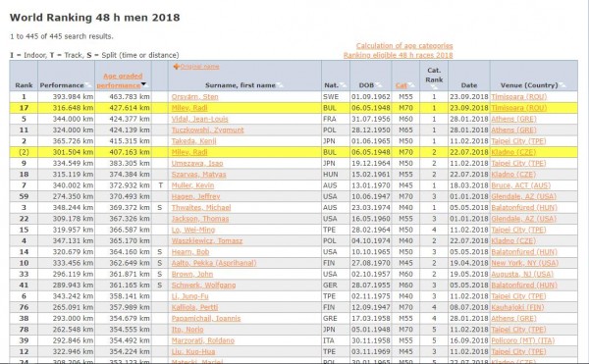Open runner Marzorati, Roldano
Viewport: 589px width, 364px height.
203,340
